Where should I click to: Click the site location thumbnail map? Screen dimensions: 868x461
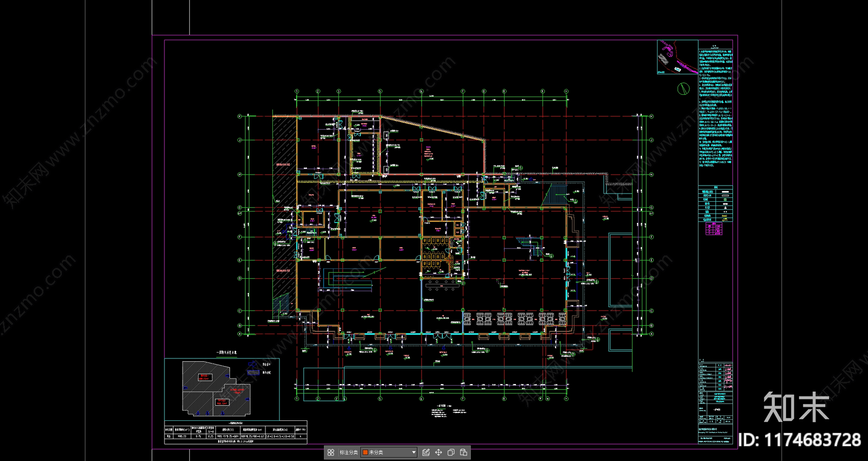(x=678, y=57)
